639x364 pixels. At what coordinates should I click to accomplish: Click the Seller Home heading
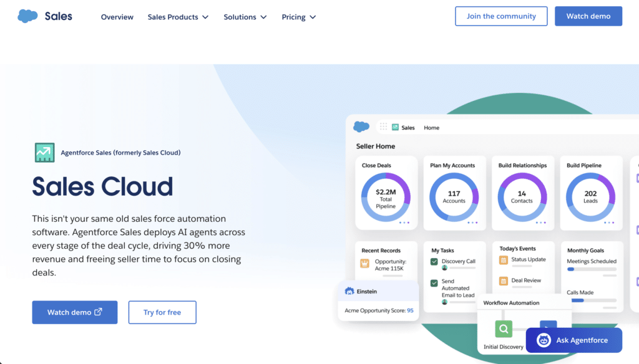[x=376, y=146]
